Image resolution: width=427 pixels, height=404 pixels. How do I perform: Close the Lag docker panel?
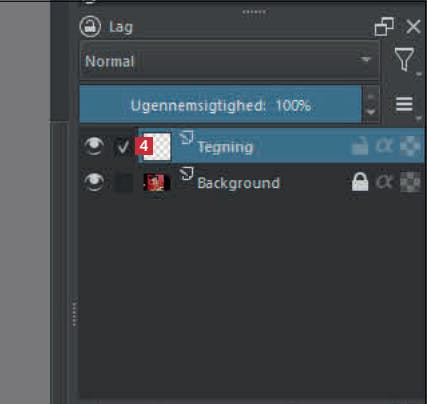(x=413, y=26)
